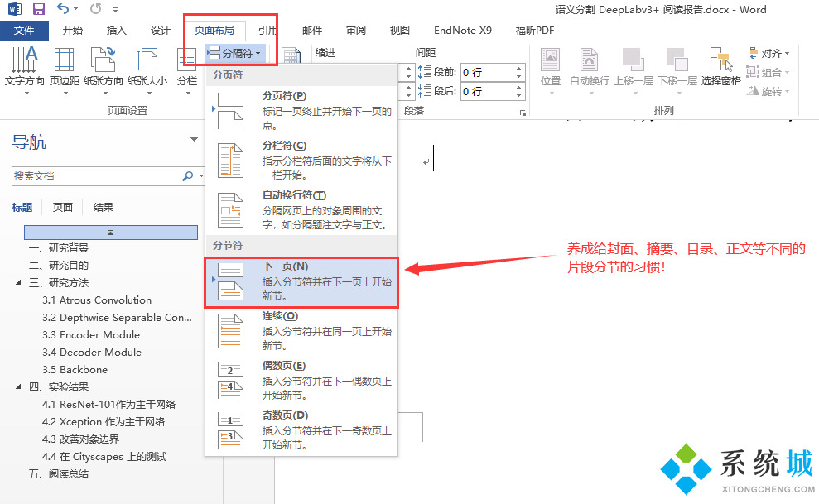Image resolution: width=819 pixels, height=504 pixels.
Task: Switch navigation pane to 页面 view
Action: tap(62, 207)
